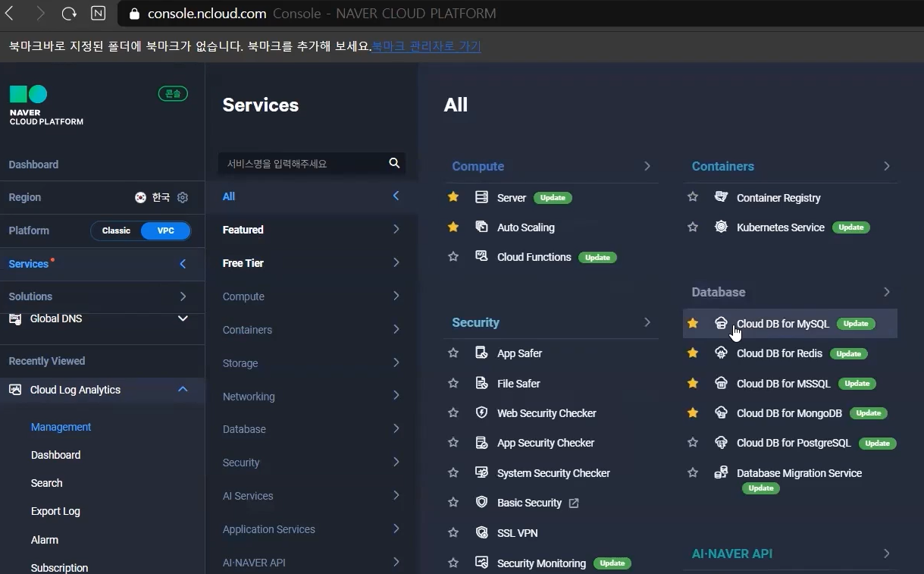Select the Networking category

[312, 397]
